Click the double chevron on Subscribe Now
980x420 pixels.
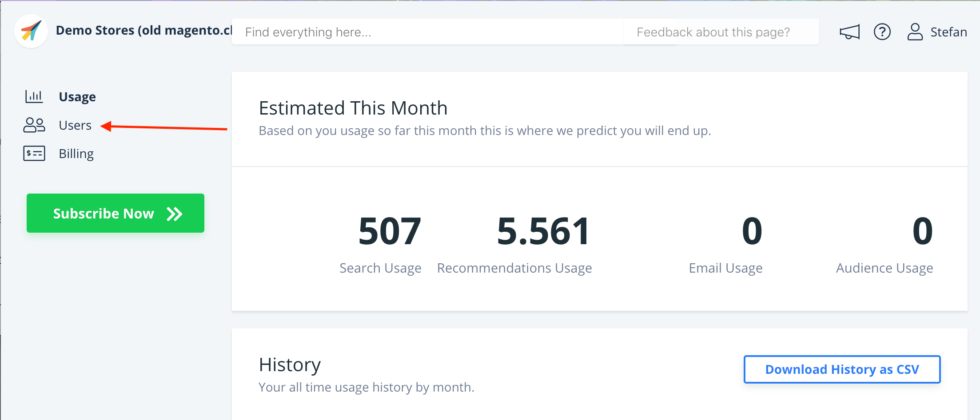[x=175, y=214]
